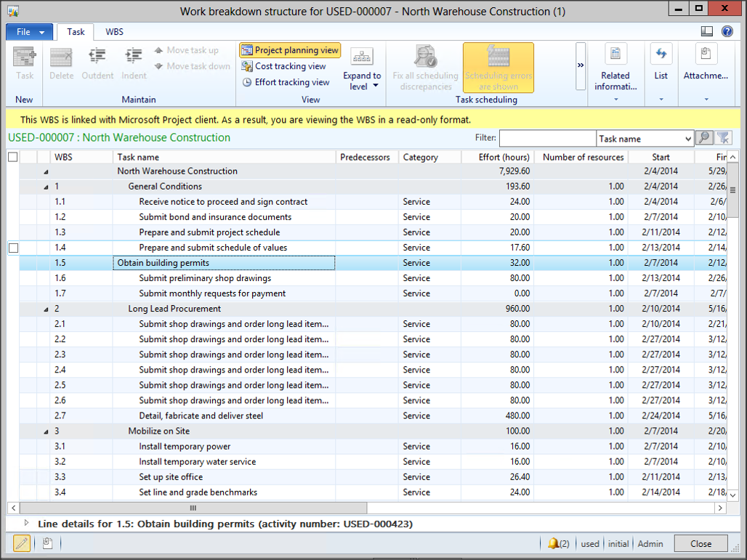The height and width of the screenshot is (560, 747).
Task: Click the Attachments paperclip icon
Action: coord(705,55)
